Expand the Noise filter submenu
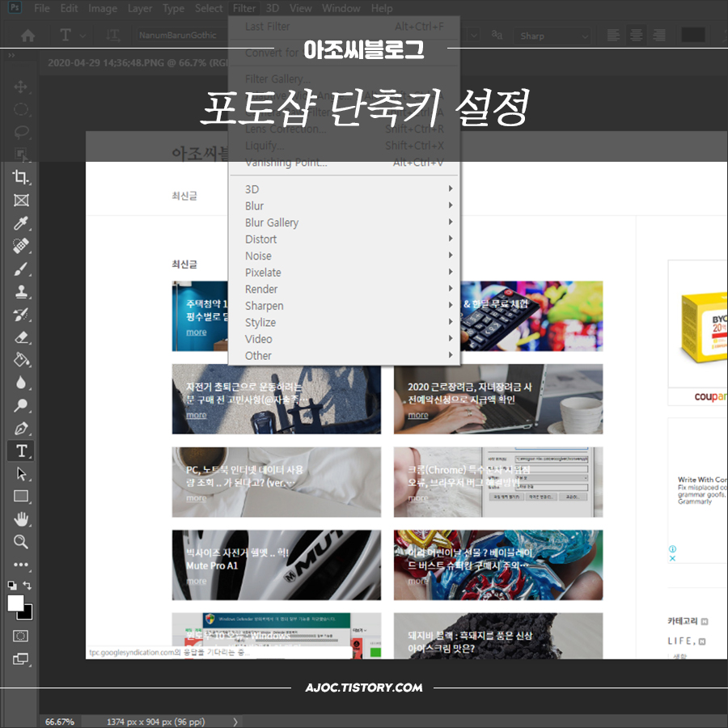The width and height of the screenshot is (728, 728). point(344,256)
